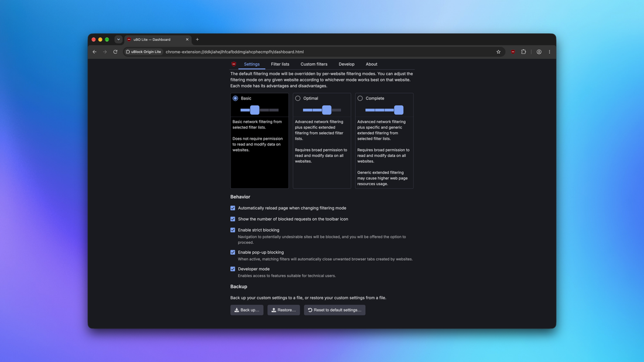The width and height of the screenshot is (644, 362).
Task: Click the Complete mode description card
Action: tap(384, 141)
